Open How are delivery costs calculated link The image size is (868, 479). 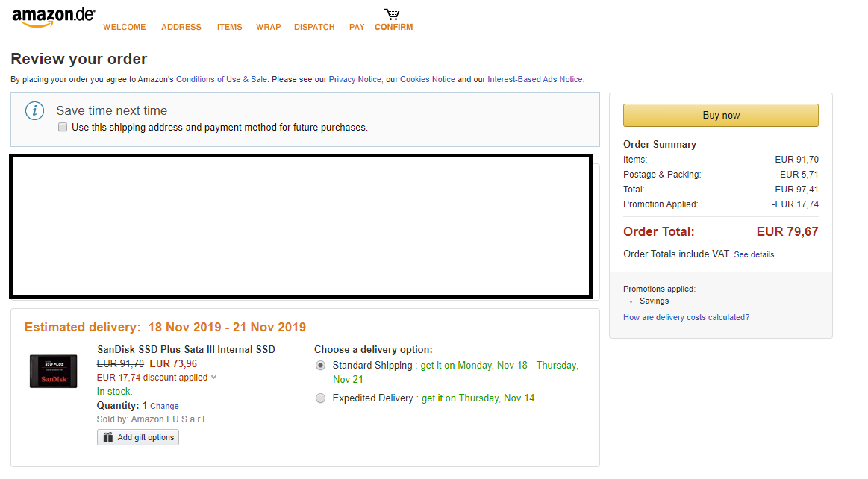click(x=686, y=317)
